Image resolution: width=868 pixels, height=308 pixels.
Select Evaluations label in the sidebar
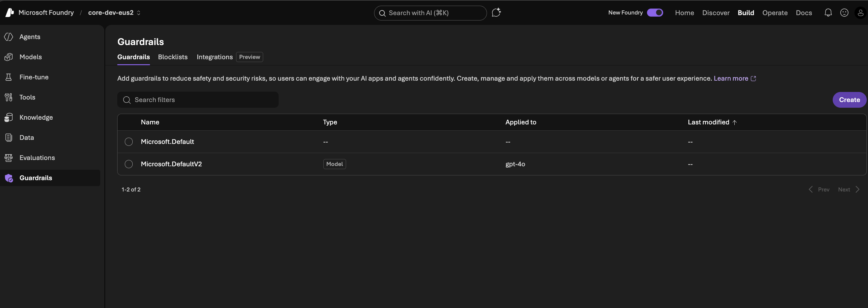[x=37, y=157]
